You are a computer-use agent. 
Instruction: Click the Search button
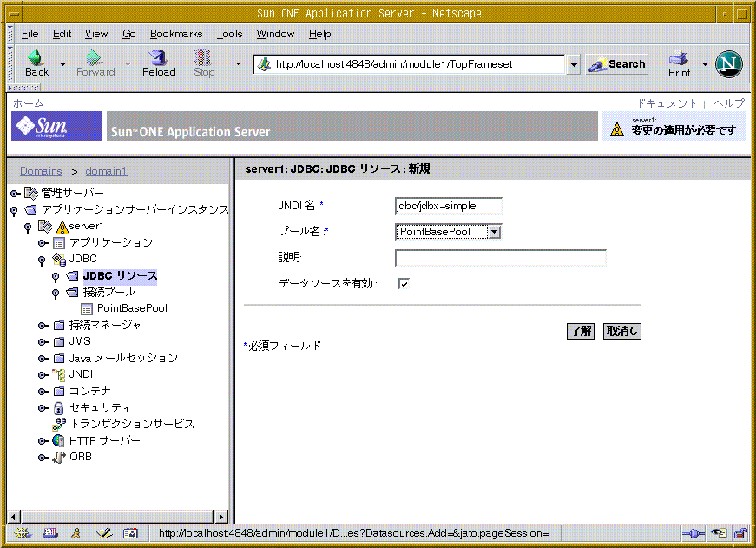click(x=617, y=64)
